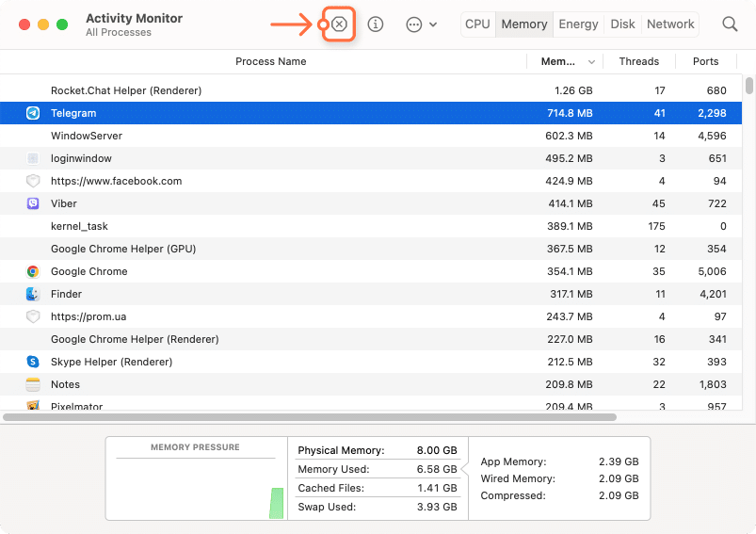756x534 pixels.
Task: Open the Disk tab
Action: pos(622,24)
